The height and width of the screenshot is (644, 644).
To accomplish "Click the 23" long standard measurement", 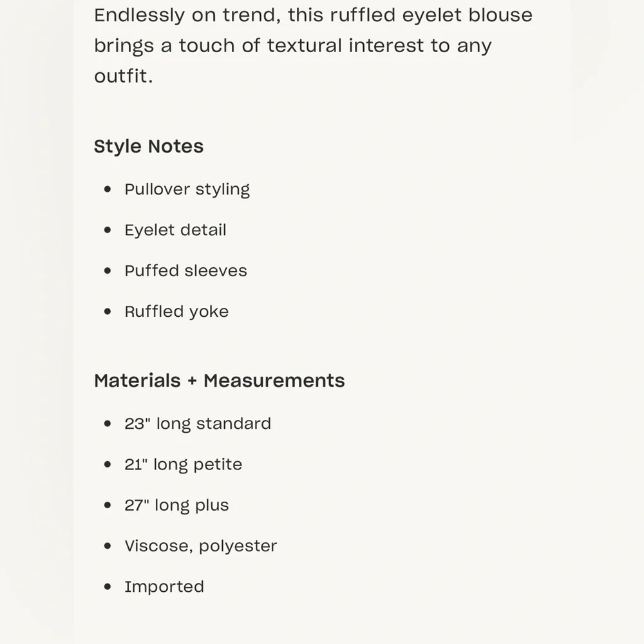I will pyautogui.click(x=198, y=424).
